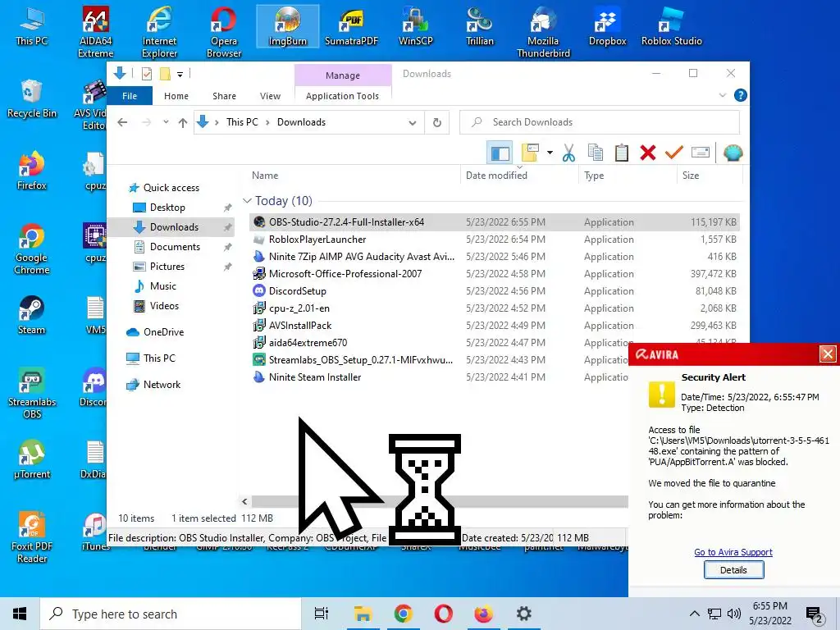Screen dimensions: 840x630
Task: Collapse the Today (10) group
Action: click(247, 201)
